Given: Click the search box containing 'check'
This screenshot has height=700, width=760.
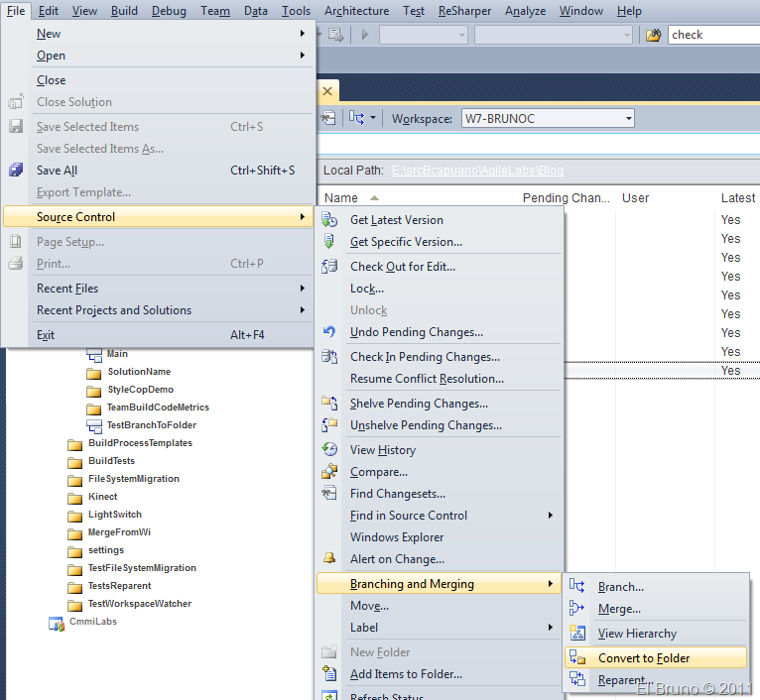Looking at the screenshot, I should (x=712, y=35).
